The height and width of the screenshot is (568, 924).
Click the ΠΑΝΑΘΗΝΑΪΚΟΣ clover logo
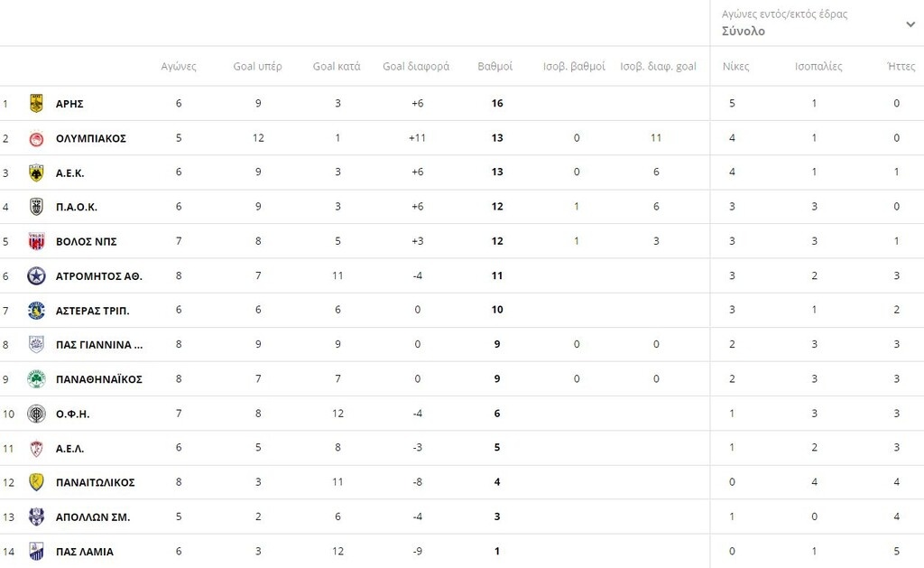pyautogui.click(x=36, y=379)
